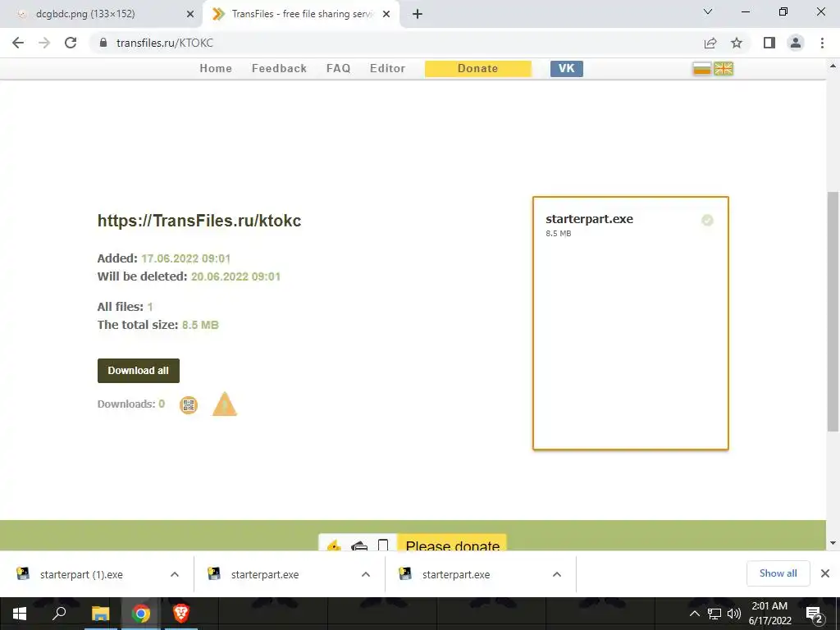This screenshot has width=840, height=630.
Task: Select starterpart.exe in the file list
Action: (x=589, y=219)
